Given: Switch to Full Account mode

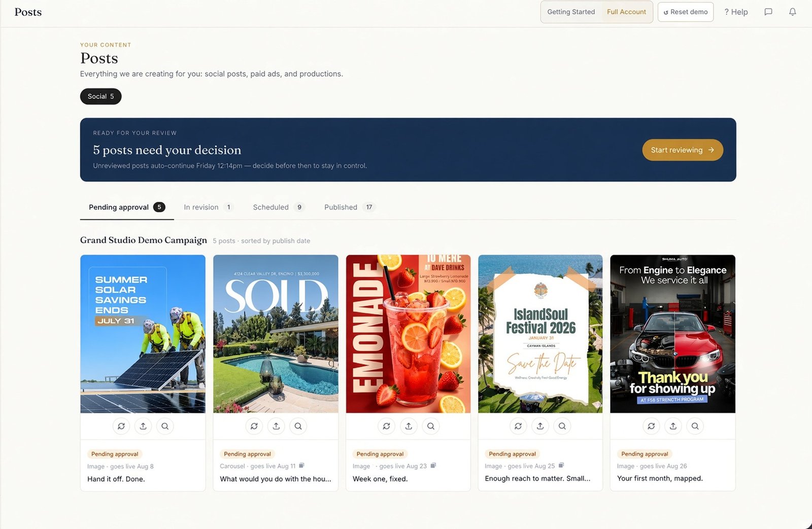Looking at the screenshot, I should pyautogui.click(x=626, y=12).
